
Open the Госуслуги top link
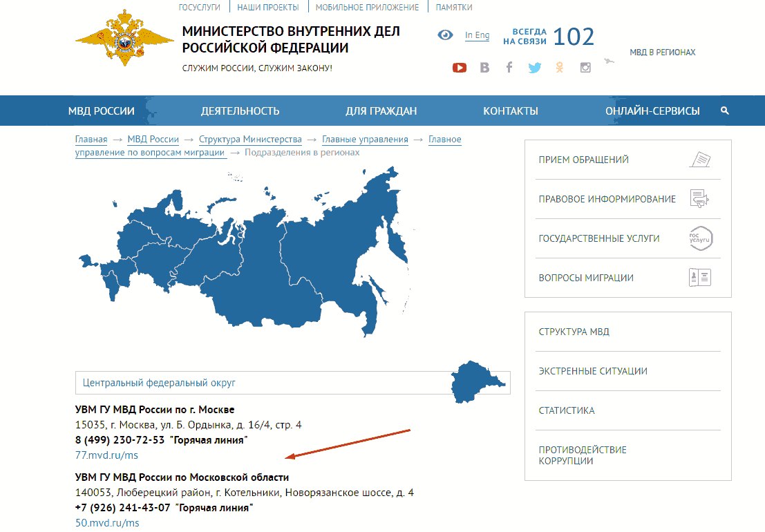pyautogui.click(x=199, y=8)
